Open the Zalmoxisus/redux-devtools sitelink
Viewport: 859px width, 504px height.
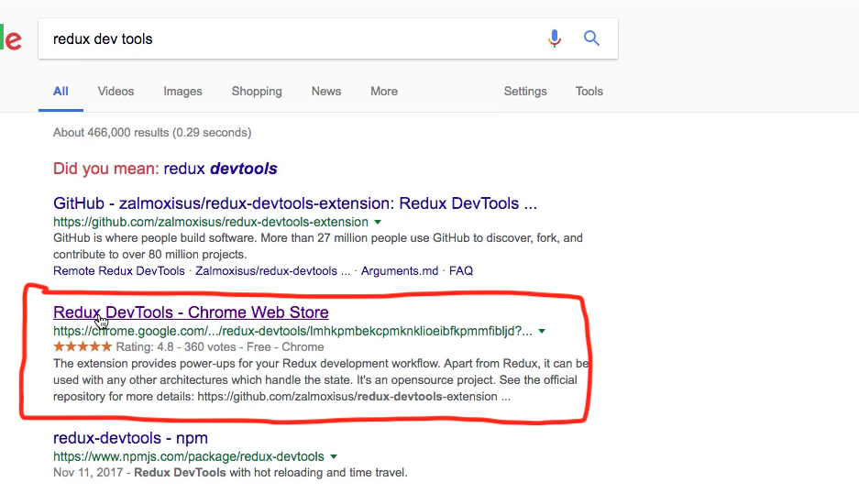coord(272,271)
